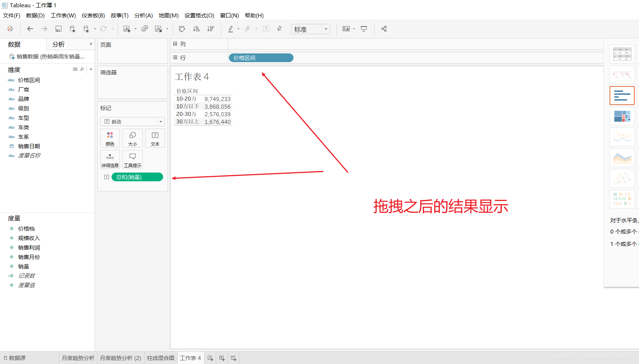Click the redo forward arrow
Viewport: 639px width, 364px height.
pos(44,29)
